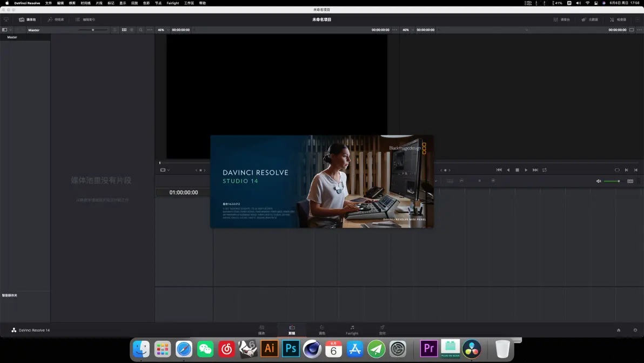Switch to the 调色 Color page
The height and width of the screenshot is (363, 644).
point(322,329)
